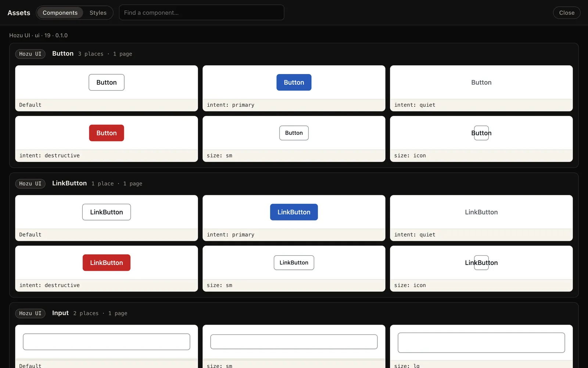Click the icon size LinkButton preview
This screenshot has height=368, width=588.
481,263
